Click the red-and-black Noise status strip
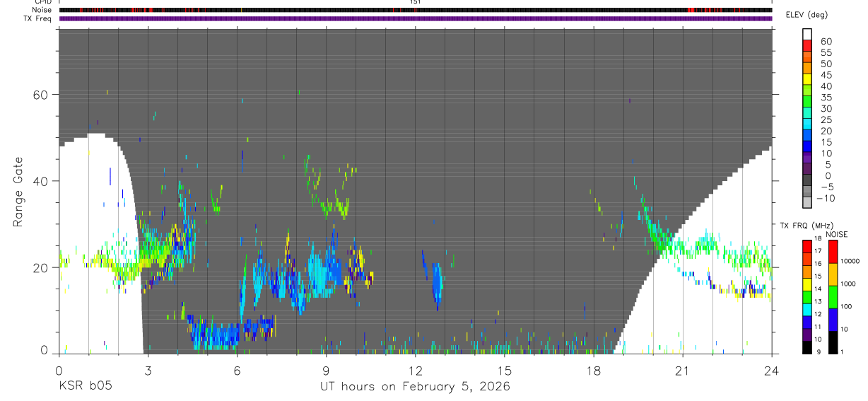The height and width of the screenshot is (401, 868). [x=415, y=10]
